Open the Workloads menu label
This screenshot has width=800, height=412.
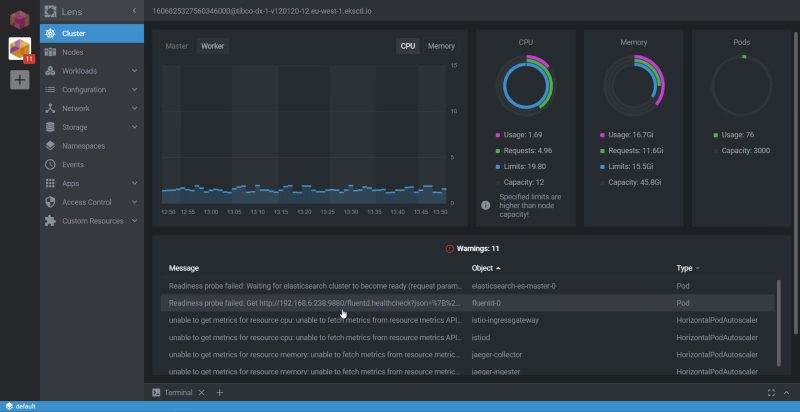(x=80, y=71)
